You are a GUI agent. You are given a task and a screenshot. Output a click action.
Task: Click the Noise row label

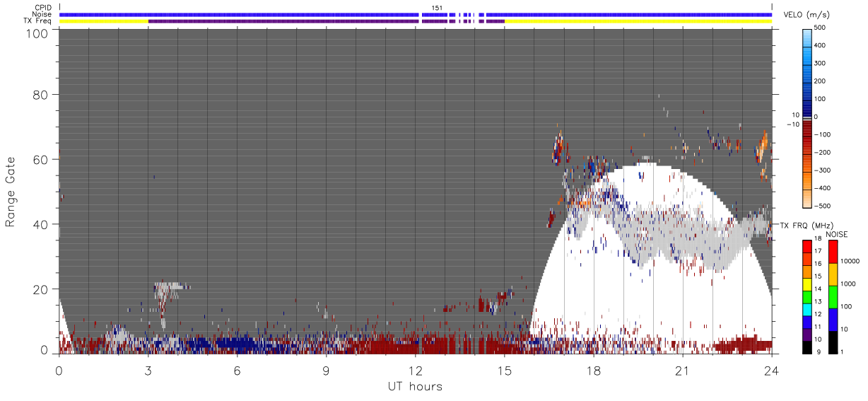[42, 14]
